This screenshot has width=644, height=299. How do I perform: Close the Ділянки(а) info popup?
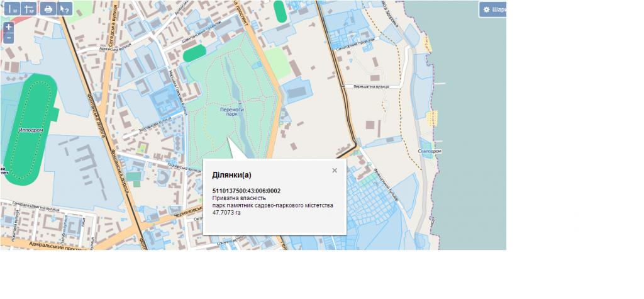[335, 170]
